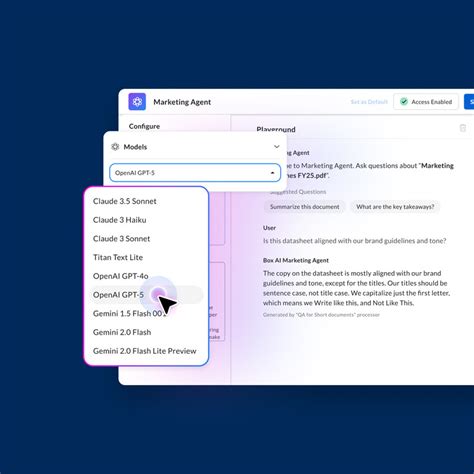The width and height of the screenshot is (474, 474).
Task: Click the Set as Default link
Action: click(369, 102)
